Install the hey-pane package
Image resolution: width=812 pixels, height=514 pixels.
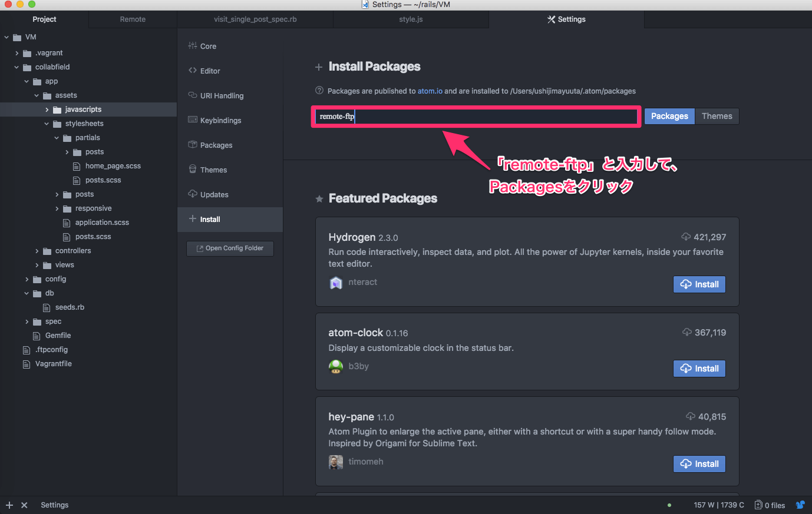coord(699,464)
